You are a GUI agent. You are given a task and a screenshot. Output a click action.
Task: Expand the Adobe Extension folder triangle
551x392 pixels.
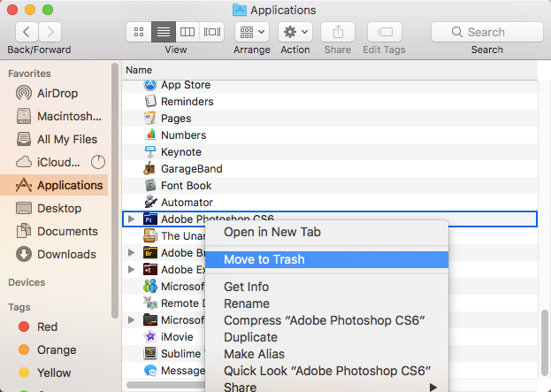tap(132, 270)
